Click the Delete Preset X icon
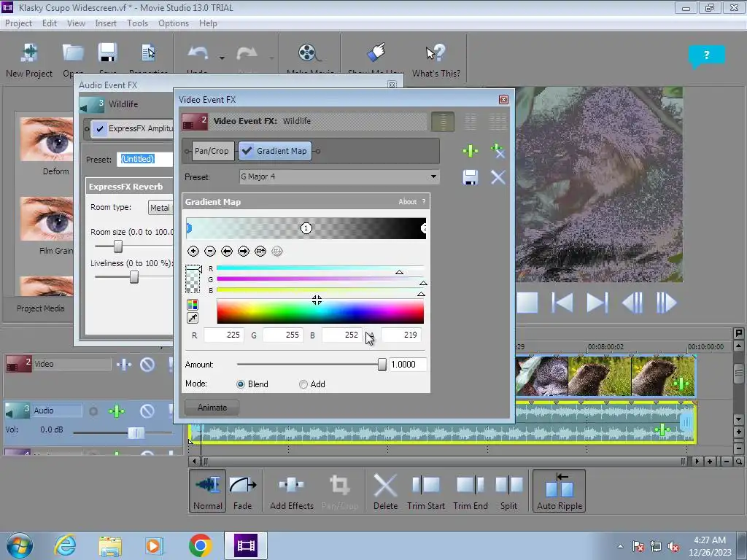This screenshot has height=560, width=747. [x=498, y=177]
